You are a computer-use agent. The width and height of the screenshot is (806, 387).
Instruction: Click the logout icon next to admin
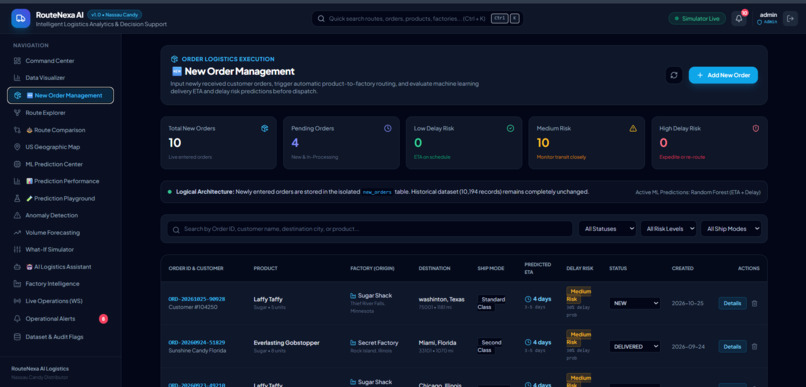click(790, 19)
